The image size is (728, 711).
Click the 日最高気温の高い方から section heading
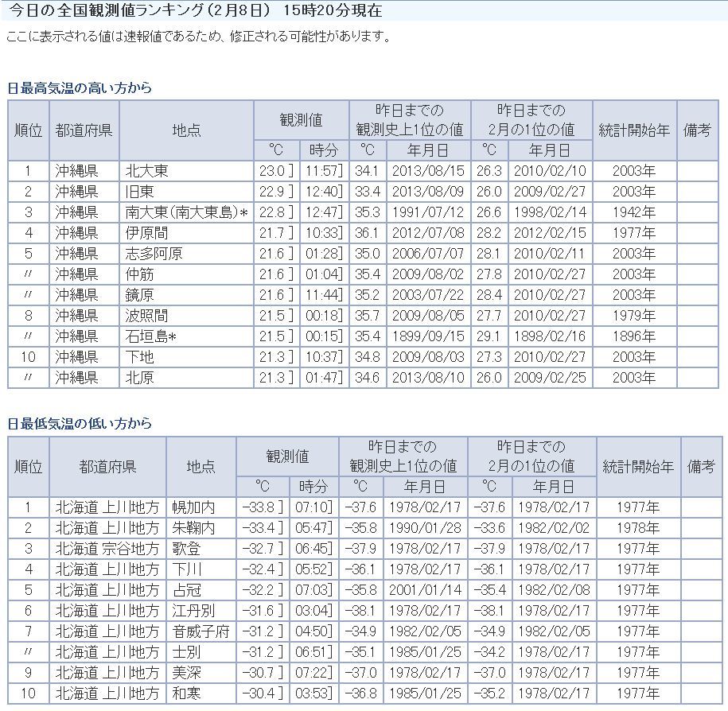80,88
